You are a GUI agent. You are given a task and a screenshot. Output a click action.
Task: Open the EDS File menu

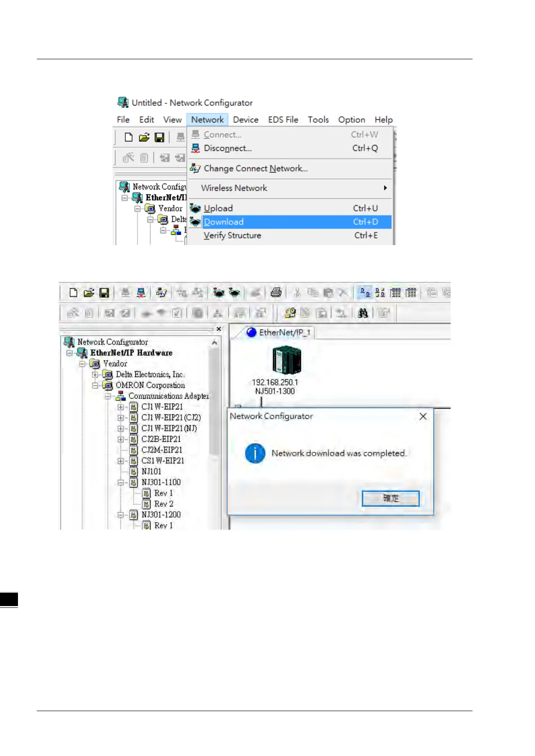pyautogui.click(x=283, y=120)
